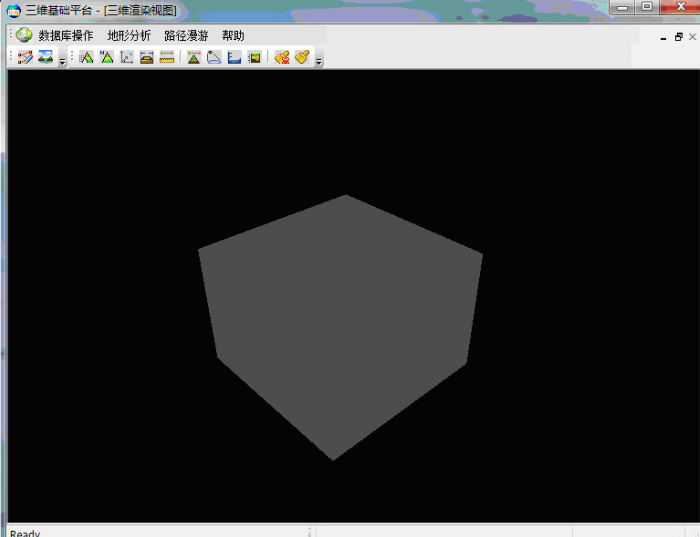Screen dimensions: 700x537
Task: Select the slope analysis mountain icon
Action: [86, 57]
